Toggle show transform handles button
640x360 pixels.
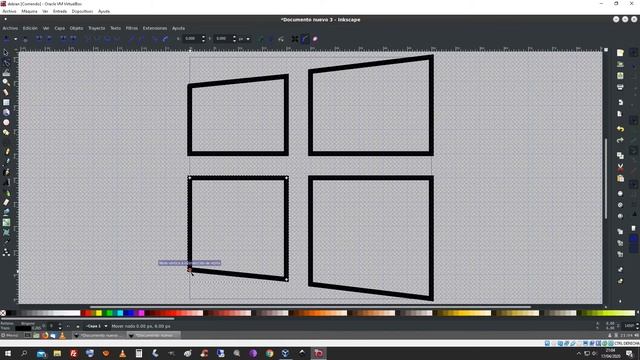click(295, 39)
